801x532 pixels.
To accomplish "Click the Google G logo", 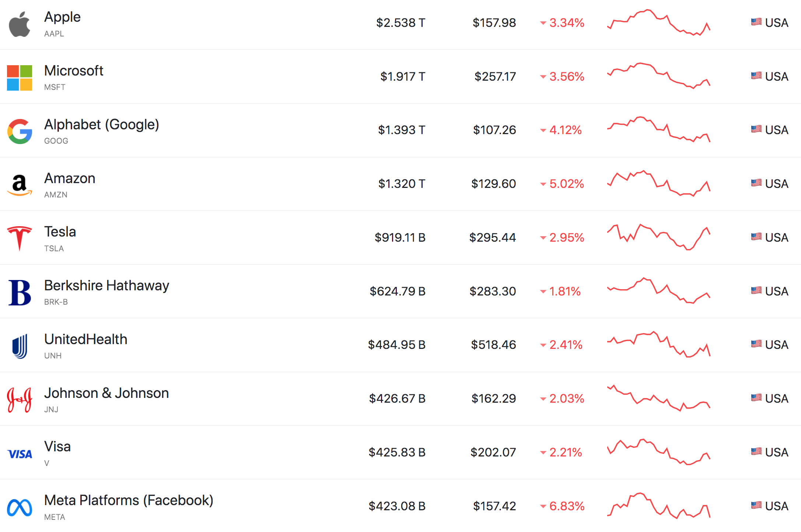I will point(20,132).
